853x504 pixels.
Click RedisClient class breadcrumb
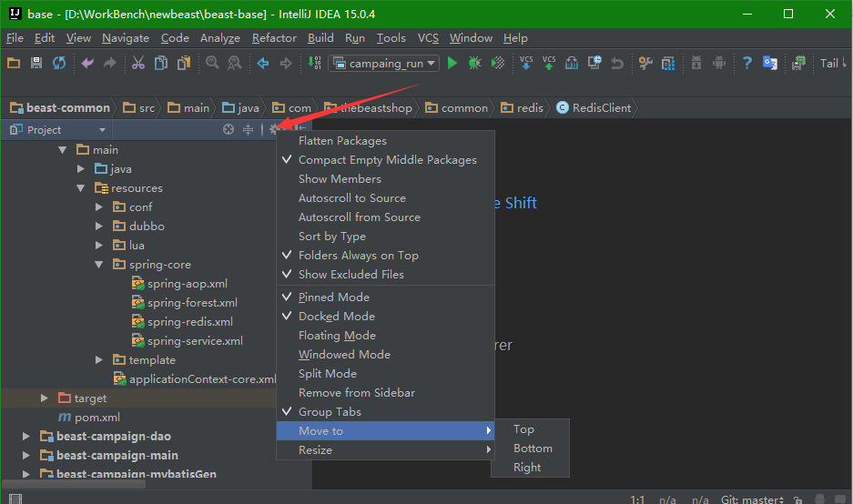click(594, 108)
